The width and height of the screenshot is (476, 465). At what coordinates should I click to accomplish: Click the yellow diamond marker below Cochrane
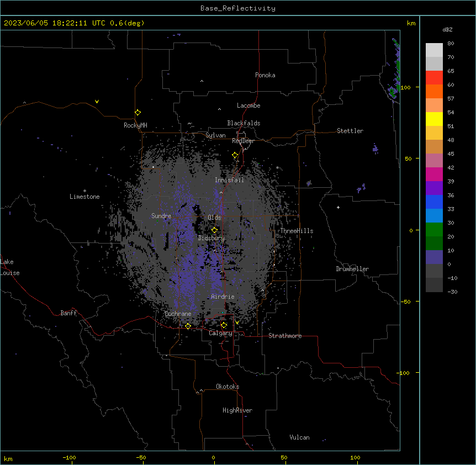[x=188, y=326]
